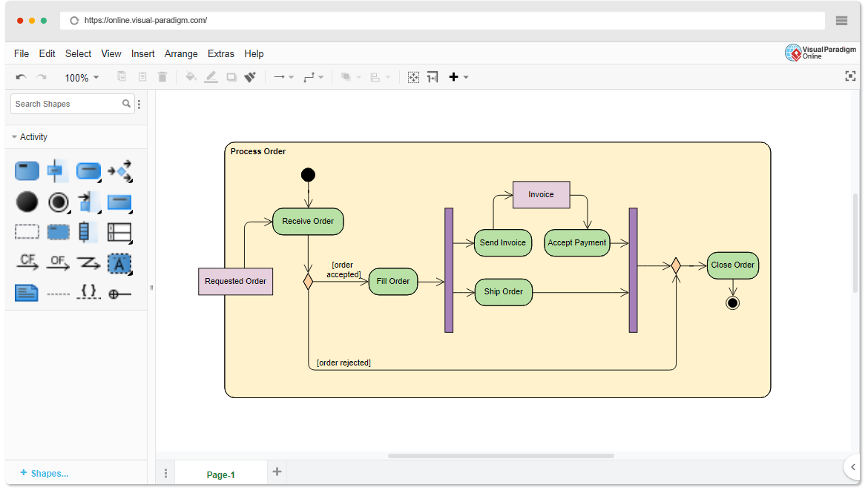Open the line color picker
This screenshot has height=493, width=868.
point(211,77)
